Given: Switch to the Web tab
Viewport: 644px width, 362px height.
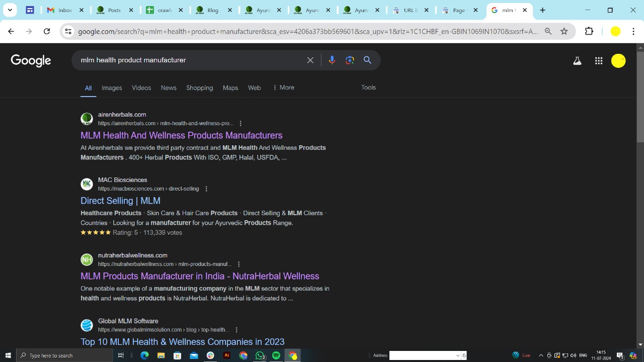Looking at the screenshot, I should pos(254,87).
